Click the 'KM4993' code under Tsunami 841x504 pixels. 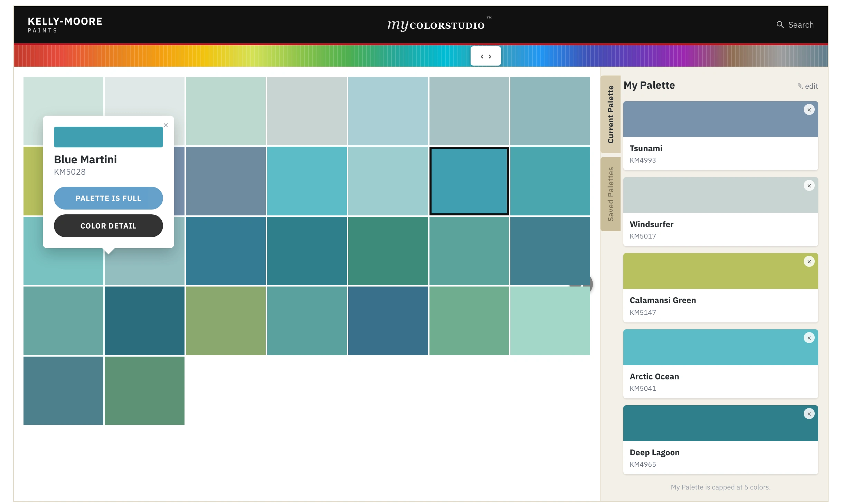[643, 160]
